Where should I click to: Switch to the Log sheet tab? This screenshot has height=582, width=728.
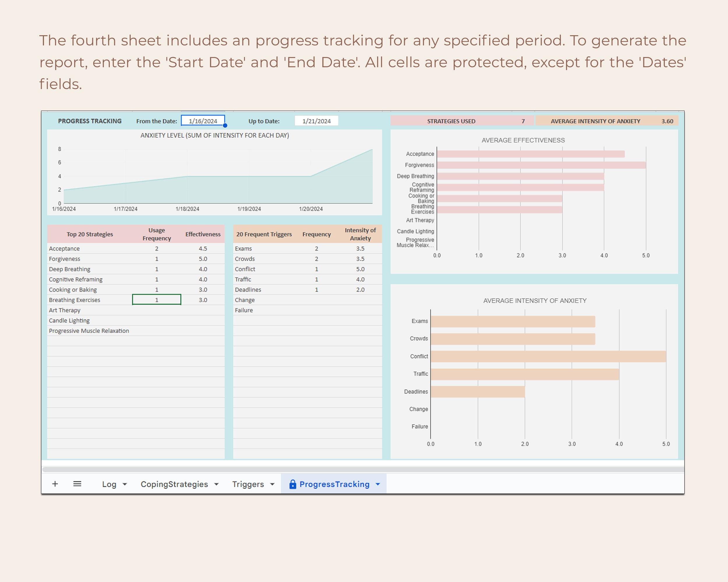(109, 484)
